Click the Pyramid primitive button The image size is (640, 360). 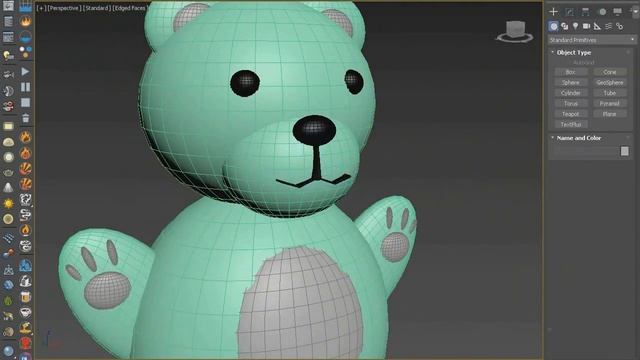(x=610, y=104)
